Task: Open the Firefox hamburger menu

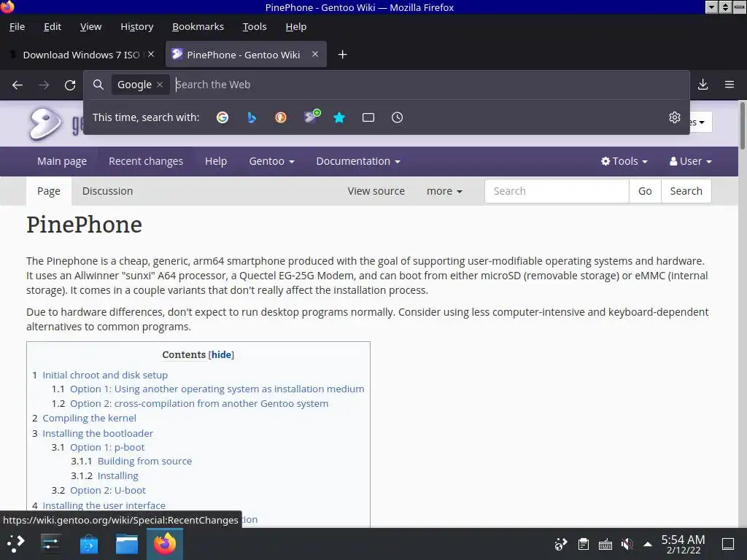Action: [x=729, y=85]
